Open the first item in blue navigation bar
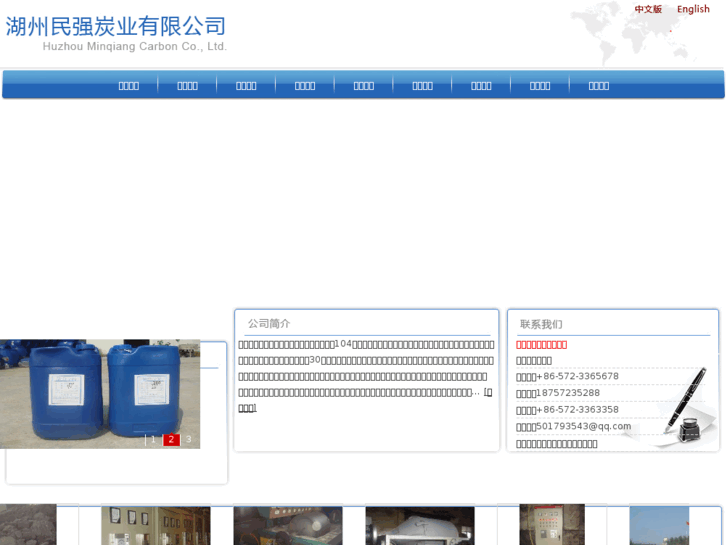Image resolution: width=727 pixels, height=545 pixels. coord(128,85)
